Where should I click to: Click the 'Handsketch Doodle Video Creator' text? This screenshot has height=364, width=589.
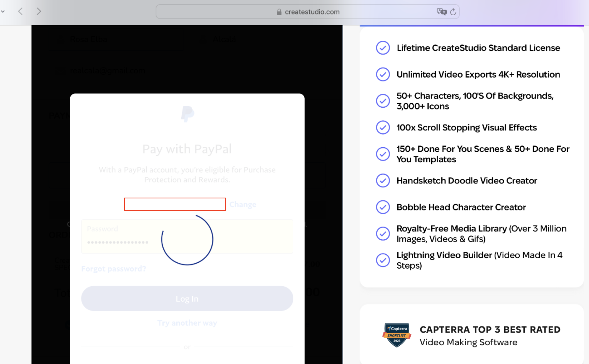467,181
